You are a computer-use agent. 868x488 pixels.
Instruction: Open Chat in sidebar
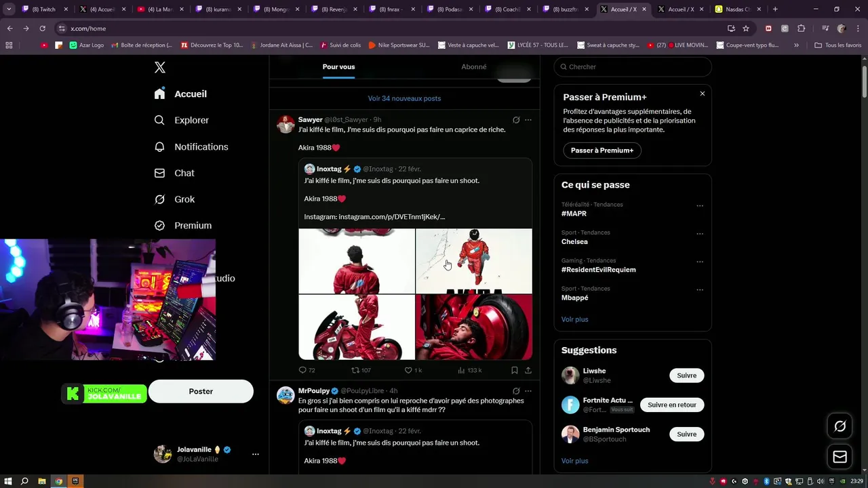174,173
